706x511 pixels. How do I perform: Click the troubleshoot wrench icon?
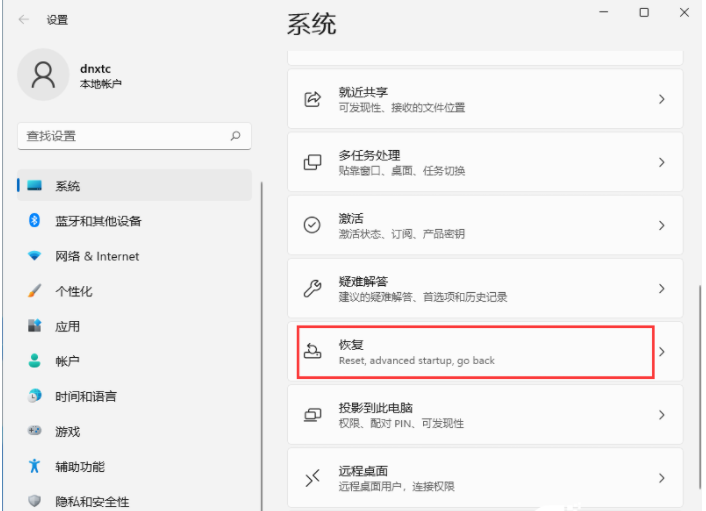[312, 289]
